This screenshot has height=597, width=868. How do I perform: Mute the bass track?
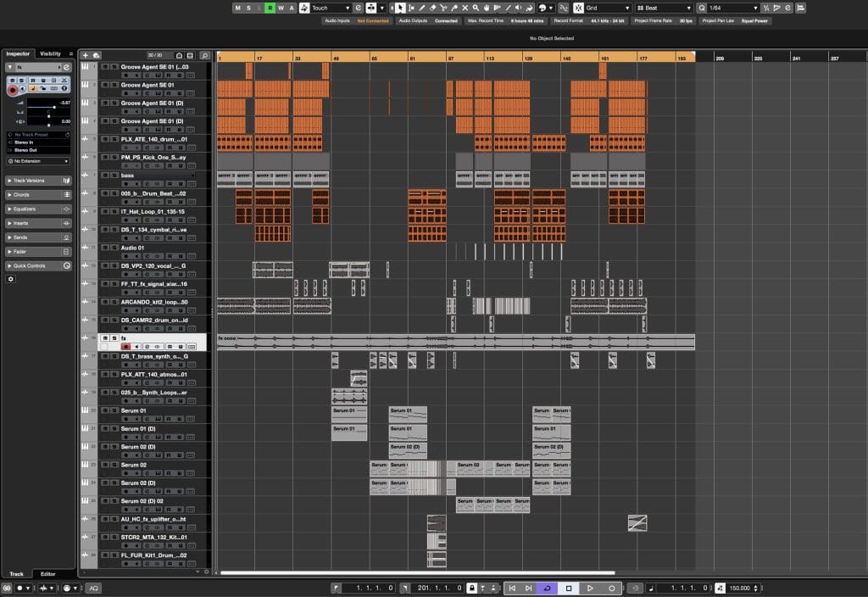click(x=104, y=175)
